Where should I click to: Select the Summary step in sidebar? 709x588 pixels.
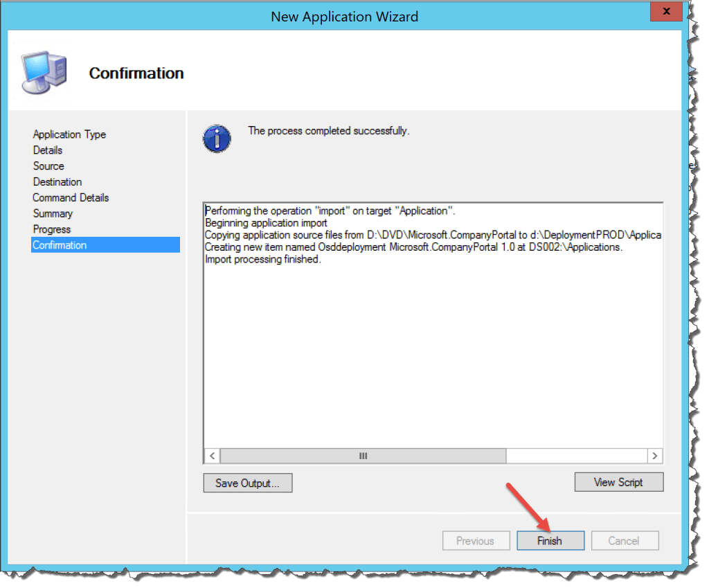pyautogui.click(x=53, y=213)
